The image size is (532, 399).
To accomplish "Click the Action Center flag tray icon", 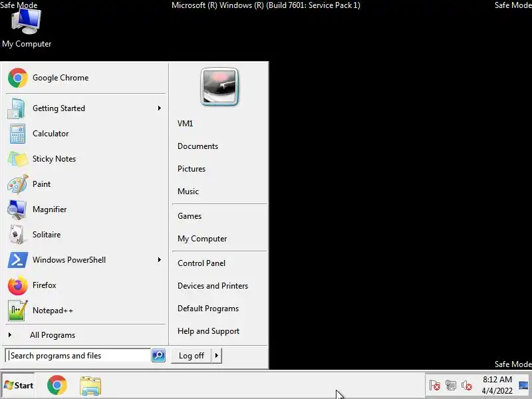I will coord(435,386).
